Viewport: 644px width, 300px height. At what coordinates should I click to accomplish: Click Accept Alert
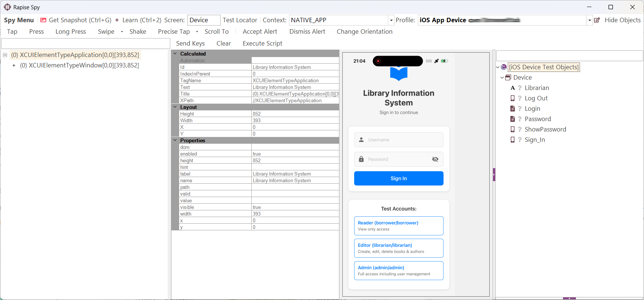coord(260,32)
